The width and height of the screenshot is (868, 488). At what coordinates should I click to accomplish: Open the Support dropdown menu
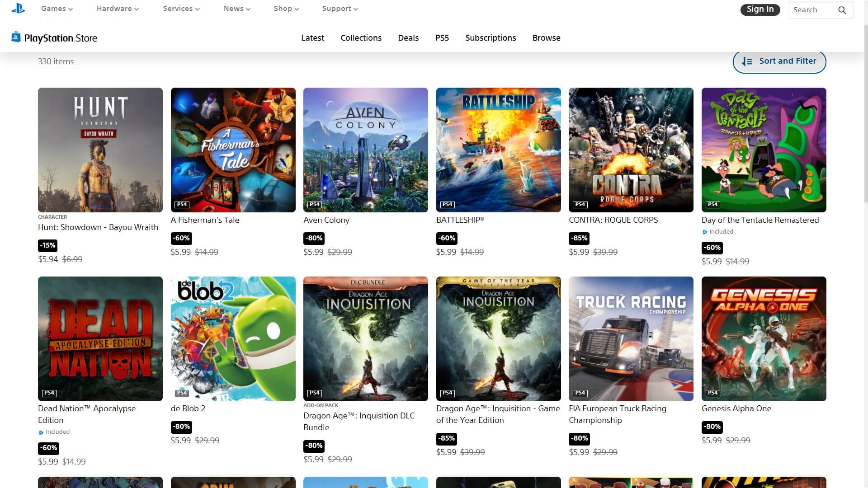point(340,9)
